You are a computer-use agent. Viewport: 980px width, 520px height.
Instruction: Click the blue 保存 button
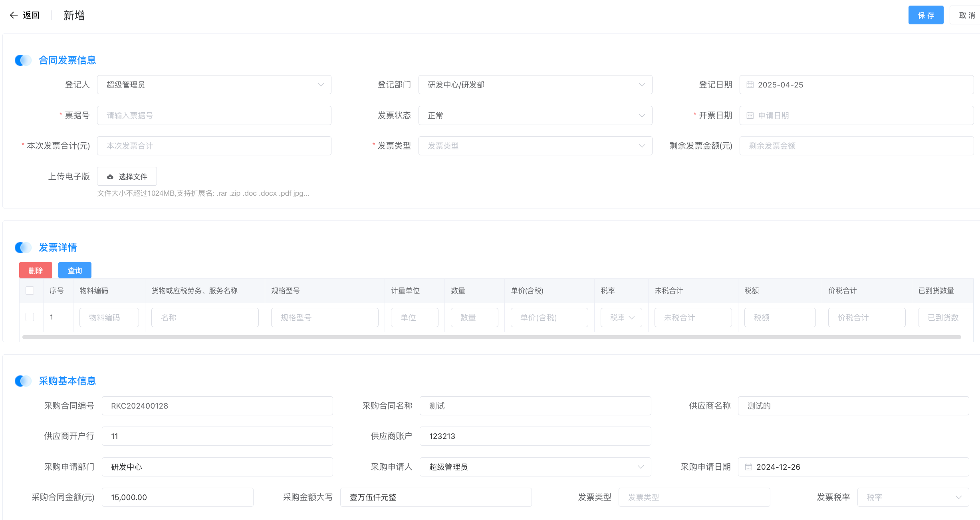[926, 15]
